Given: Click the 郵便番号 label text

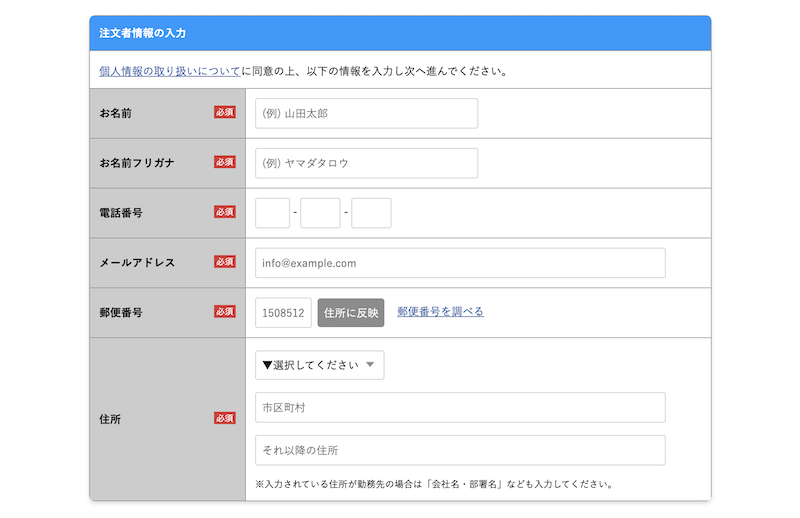Looking at the screenshot, I should pyautogui.click(x=121, y=313).
